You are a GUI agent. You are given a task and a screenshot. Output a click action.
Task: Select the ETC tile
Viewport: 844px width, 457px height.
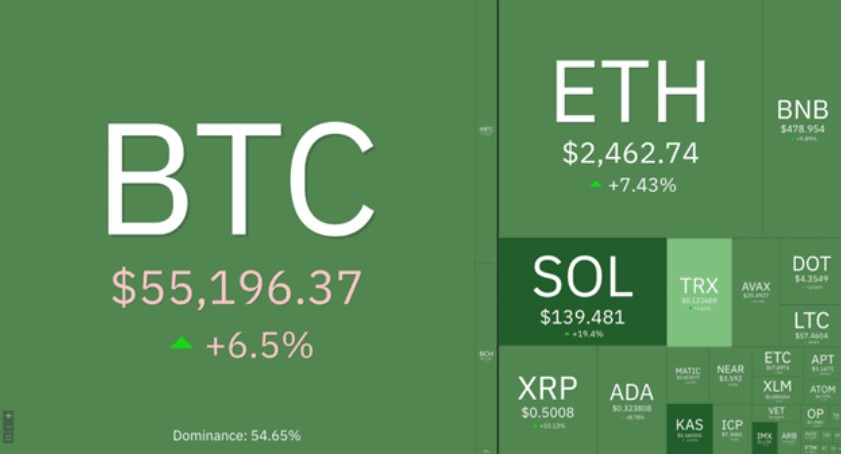[777, 362]
